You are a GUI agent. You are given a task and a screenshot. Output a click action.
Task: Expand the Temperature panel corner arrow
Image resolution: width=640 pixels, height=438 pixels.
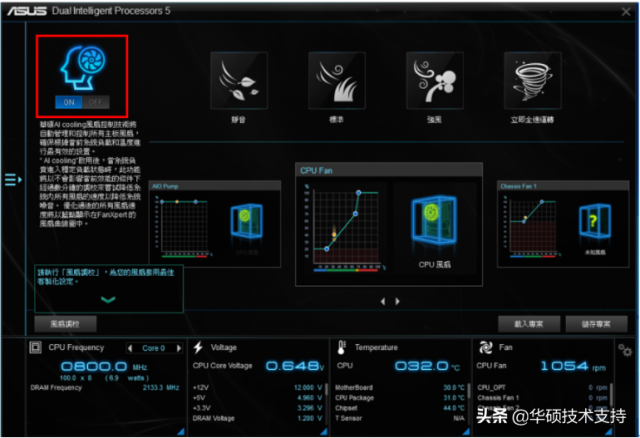466,431
